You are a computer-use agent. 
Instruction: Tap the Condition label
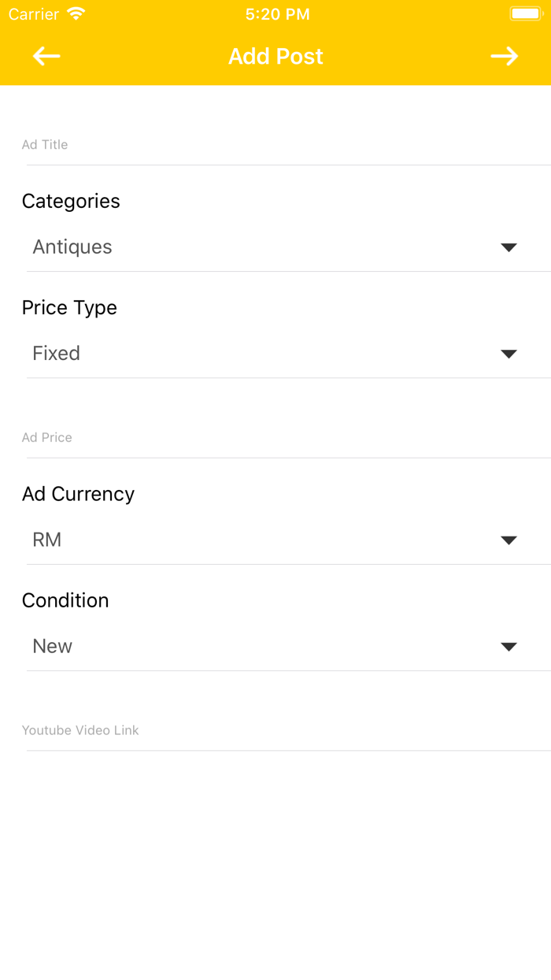pos(65,600)
